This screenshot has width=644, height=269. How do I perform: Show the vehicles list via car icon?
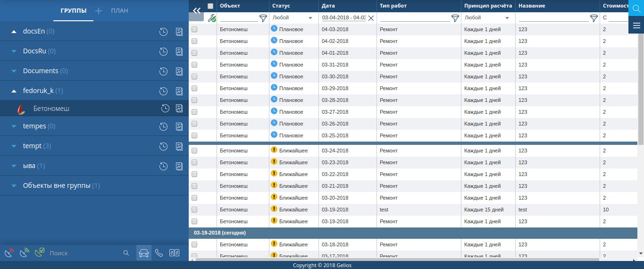click(144, 253)
